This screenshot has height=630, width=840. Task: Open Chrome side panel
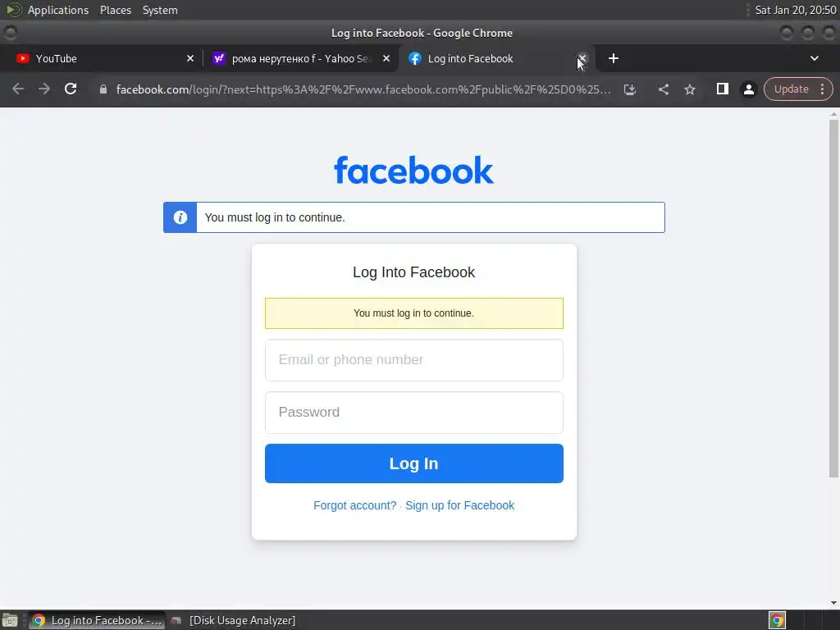click(722, 89)
